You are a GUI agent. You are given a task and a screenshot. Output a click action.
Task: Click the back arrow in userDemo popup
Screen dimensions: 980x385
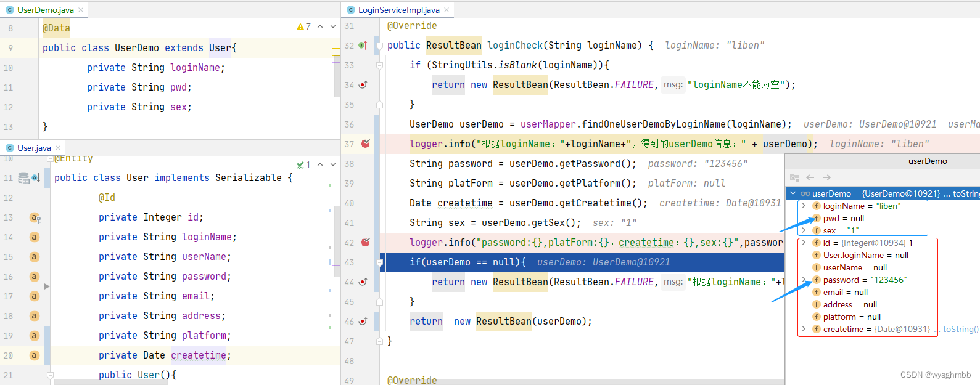coord(810,177)
